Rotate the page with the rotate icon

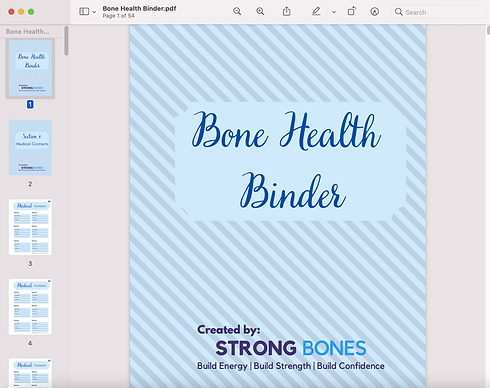352,12
